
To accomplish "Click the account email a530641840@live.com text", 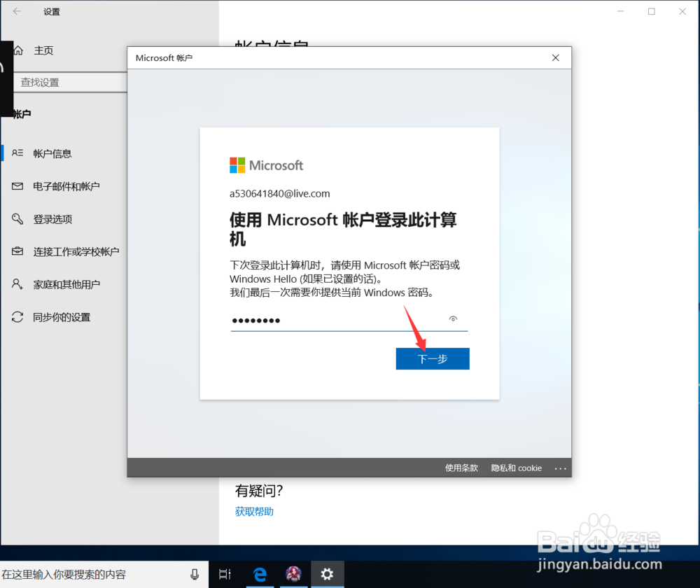I will coord(279,193).
